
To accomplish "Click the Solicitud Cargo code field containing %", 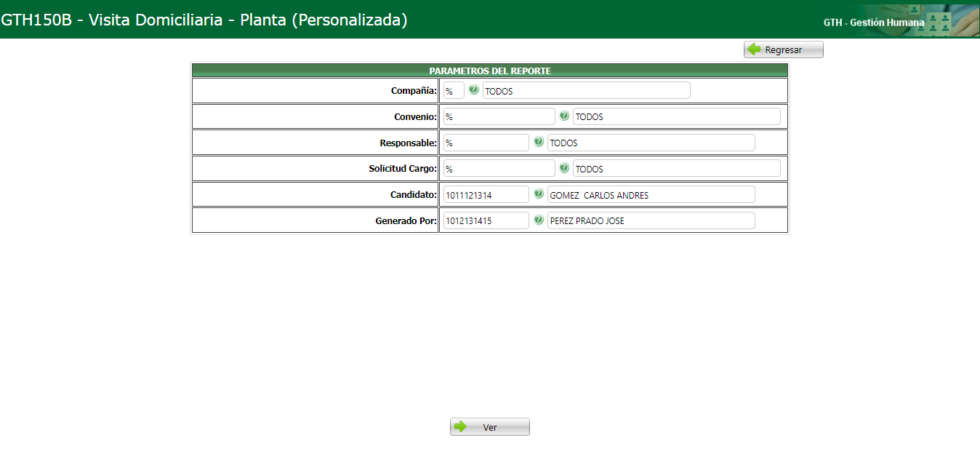I will pos(499,168).
